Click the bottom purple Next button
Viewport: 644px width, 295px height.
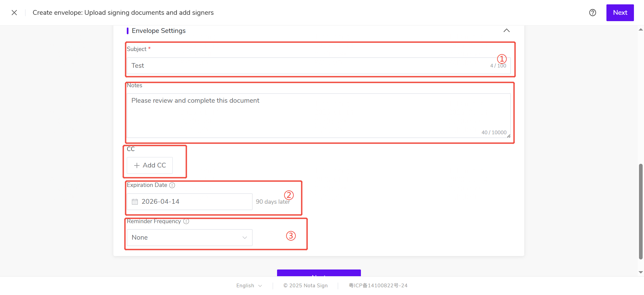coord(319,273)
